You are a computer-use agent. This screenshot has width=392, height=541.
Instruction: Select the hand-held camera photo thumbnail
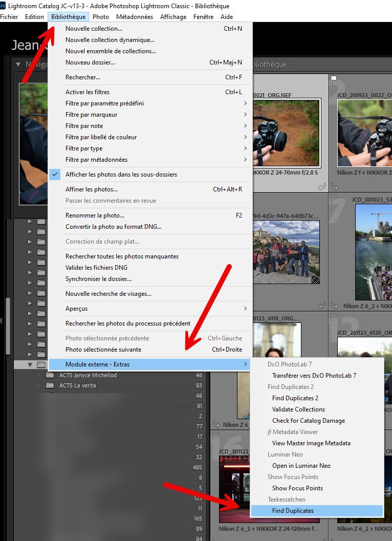click(286, 133)
